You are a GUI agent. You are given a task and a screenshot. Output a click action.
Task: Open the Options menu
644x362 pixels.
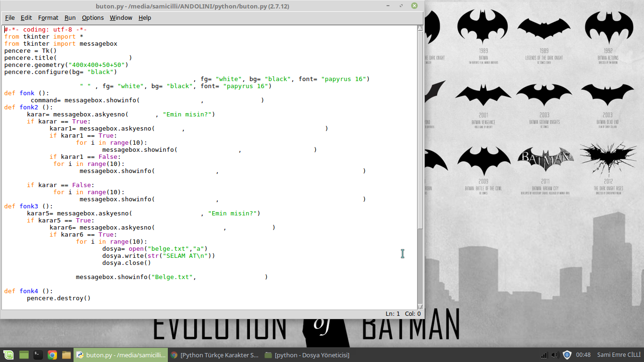click(93, 17)
